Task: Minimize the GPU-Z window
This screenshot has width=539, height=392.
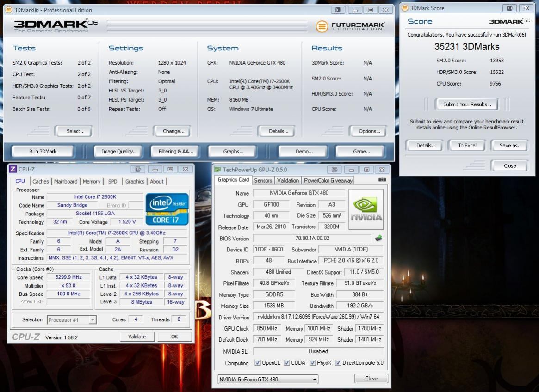Action: coord(351,169)
